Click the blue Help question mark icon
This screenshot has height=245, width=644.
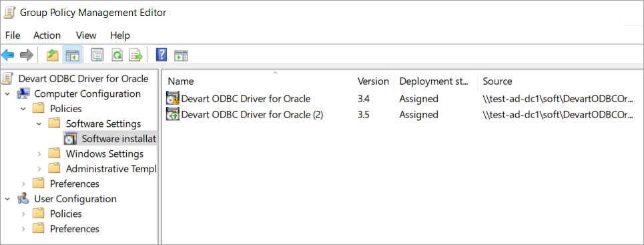(162, 55)
